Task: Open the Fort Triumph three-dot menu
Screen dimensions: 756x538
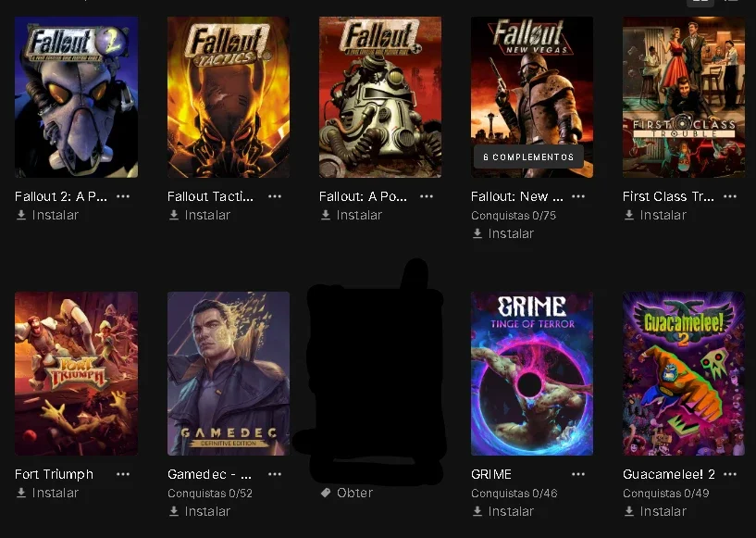Action: pyautogui.click(x=123, y=474)
